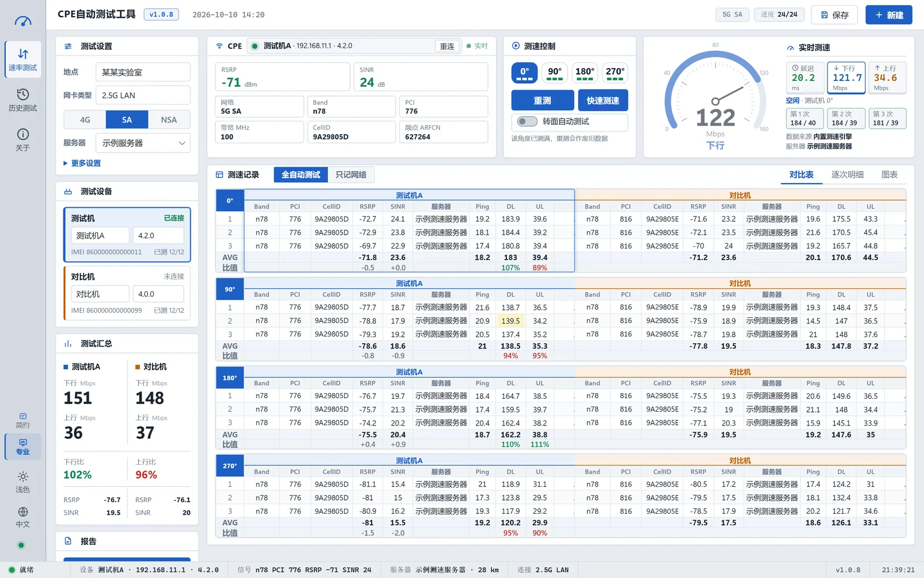
Task: Switch to 专业 professional mode
Action: (23, 447)
